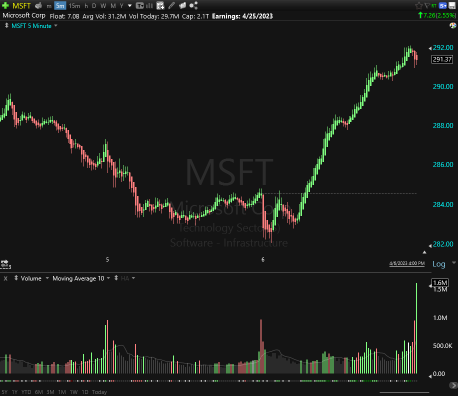This screenshot has width=458, height=396.
Task: Open the chart color palette icon
Action: [453, 26]
